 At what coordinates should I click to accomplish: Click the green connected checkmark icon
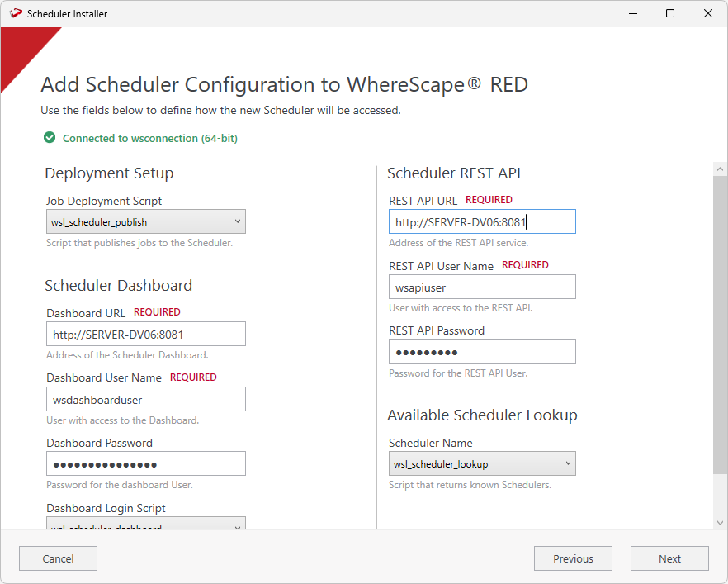point(50,138)
